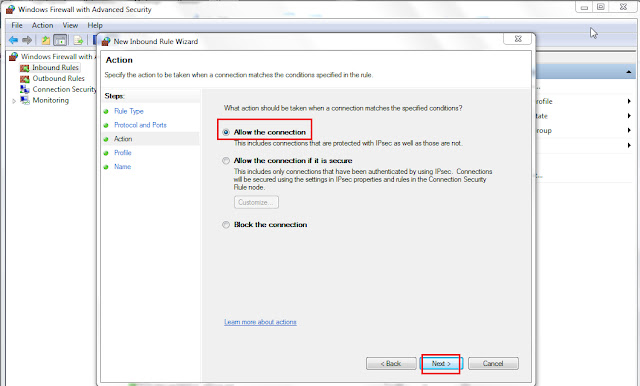Click the Inbound Rules firewall icon in the tree
This screenshot has height=386, width=640.
(24, 68)
